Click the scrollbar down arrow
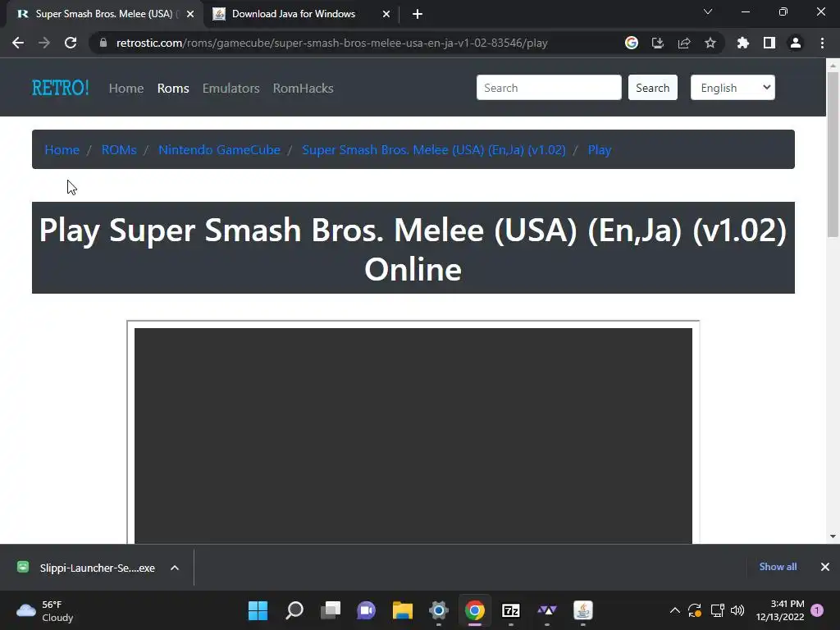The image size is (840, 630). [833, 536]
